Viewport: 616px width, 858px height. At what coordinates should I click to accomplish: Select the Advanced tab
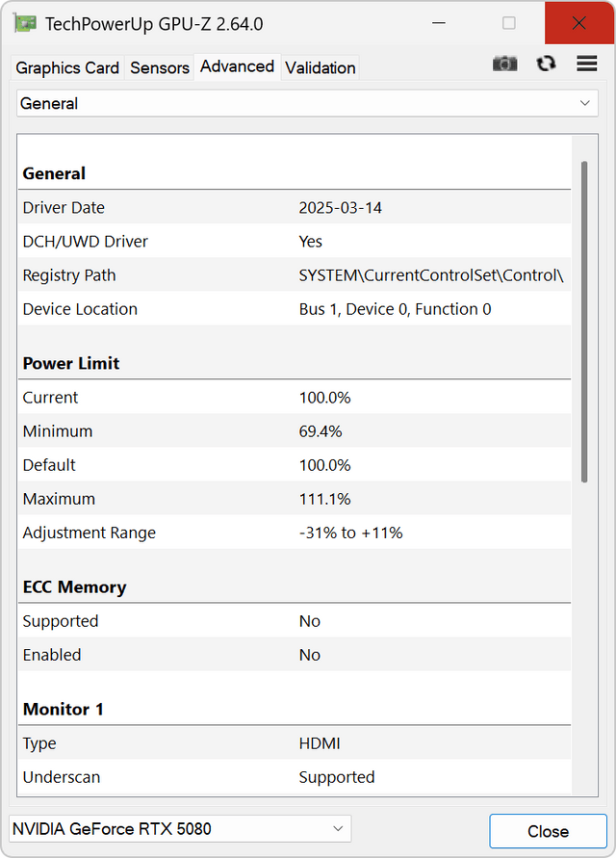pos(237,66)
